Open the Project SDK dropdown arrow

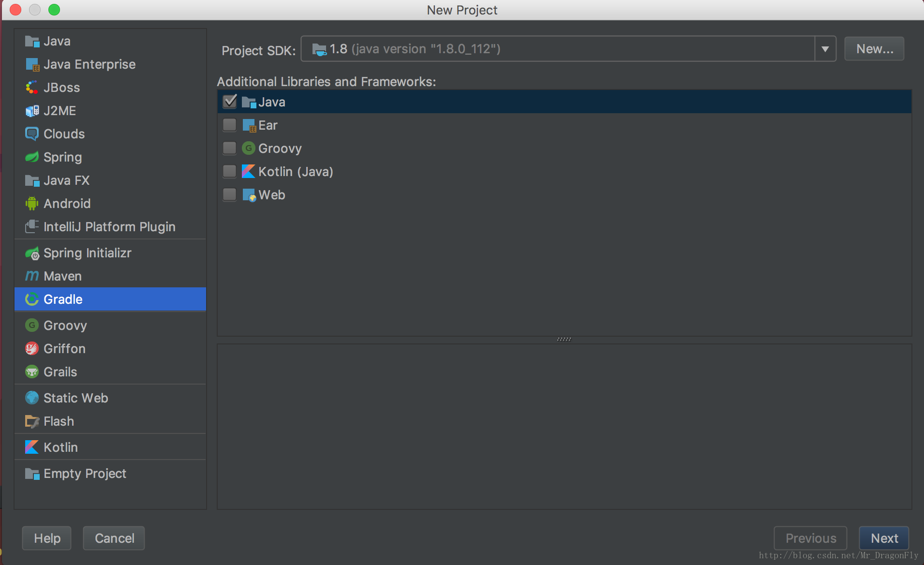(825, 49)
